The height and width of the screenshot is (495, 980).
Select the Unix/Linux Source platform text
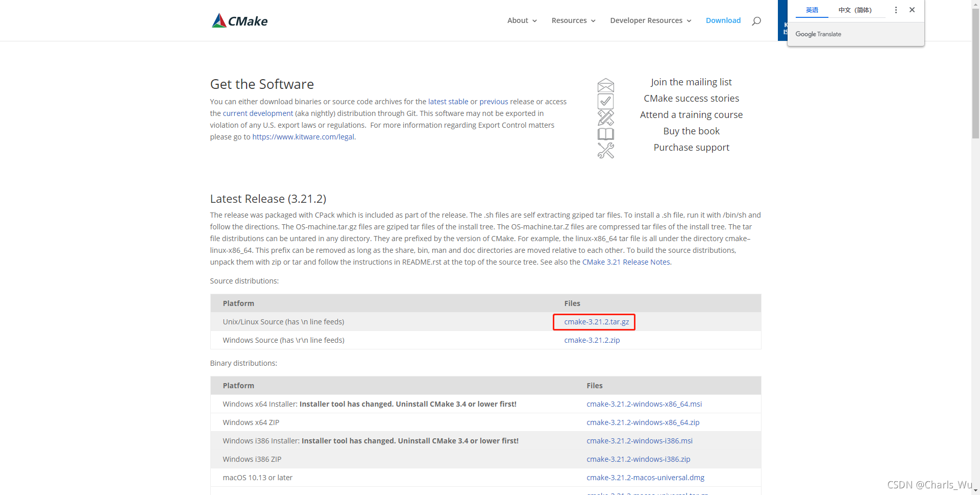(x=283, y=322)
